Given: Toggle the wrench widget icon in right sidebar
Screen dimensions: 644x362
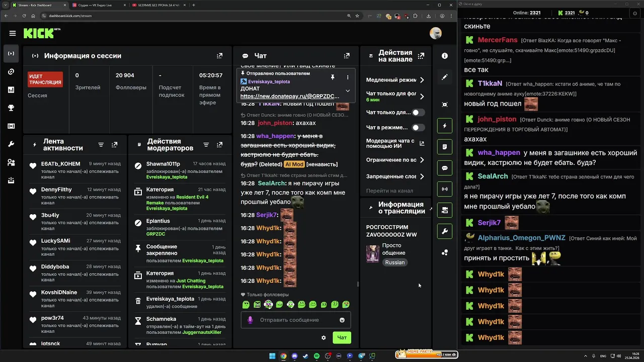Looking at the screenshot, I should [x=445, y=231].
